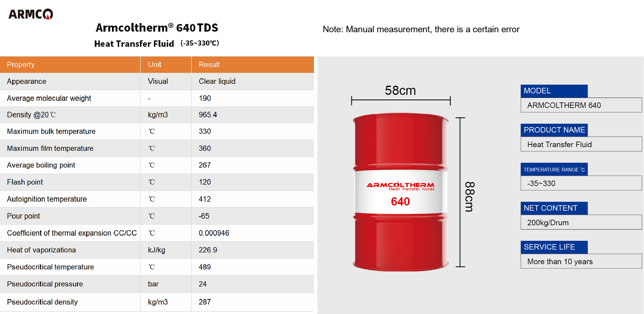
Task: Click the Armcoltherm 640 TDS title
Action: (157, 28)
